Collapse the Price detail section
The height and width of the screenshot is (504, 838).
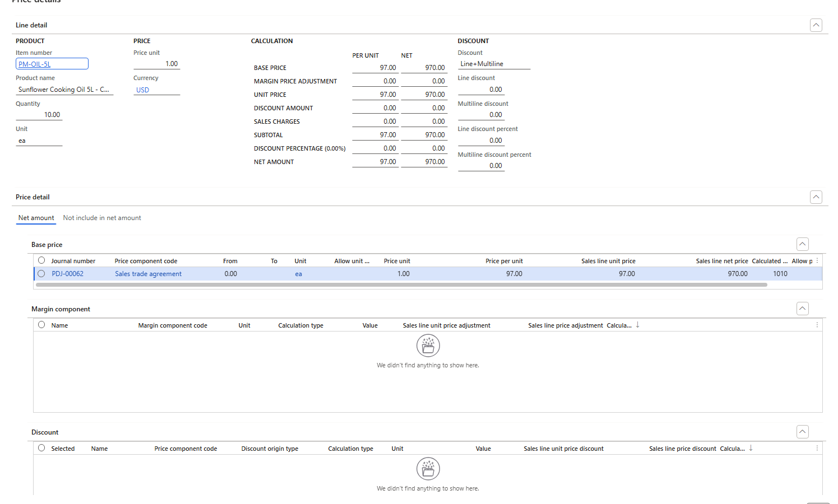(816, 197)
